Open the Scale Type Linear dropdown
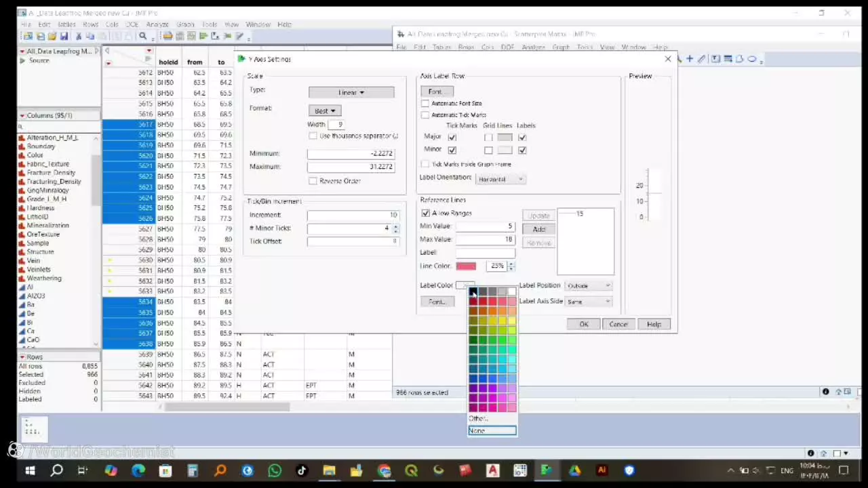 click(351, 92)
